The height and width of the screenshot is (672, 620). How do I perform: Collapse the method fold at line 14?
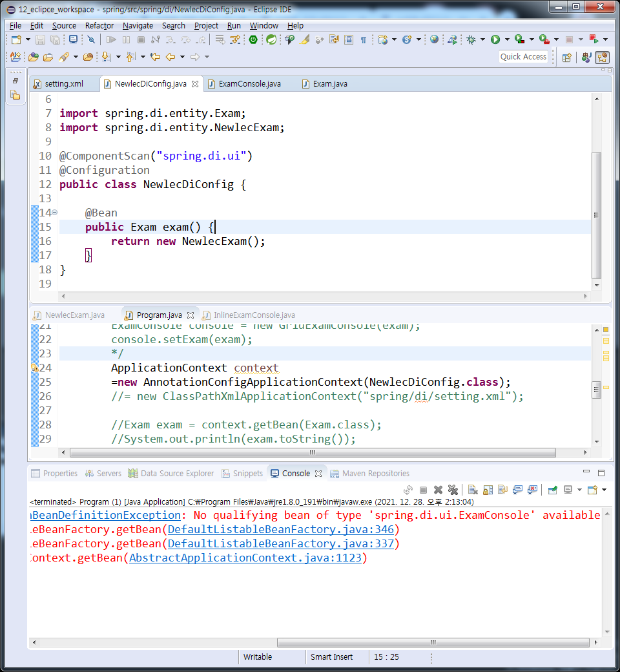54,213
